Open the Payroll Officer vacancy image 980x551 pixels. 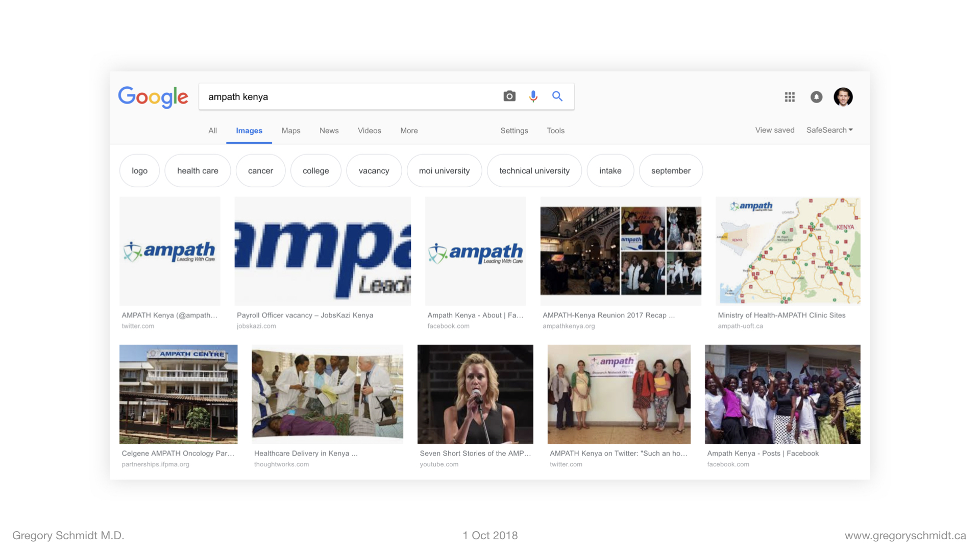[323, 251]
